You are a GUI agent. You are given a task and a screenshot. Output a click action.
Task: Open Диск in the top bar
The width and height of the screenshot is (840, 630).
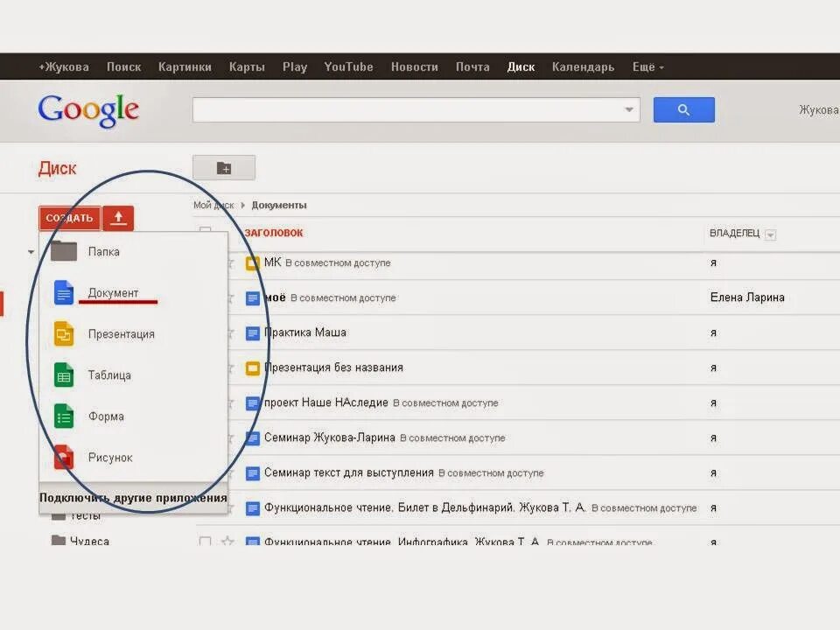pyautogui.click(x=521, y=67)
